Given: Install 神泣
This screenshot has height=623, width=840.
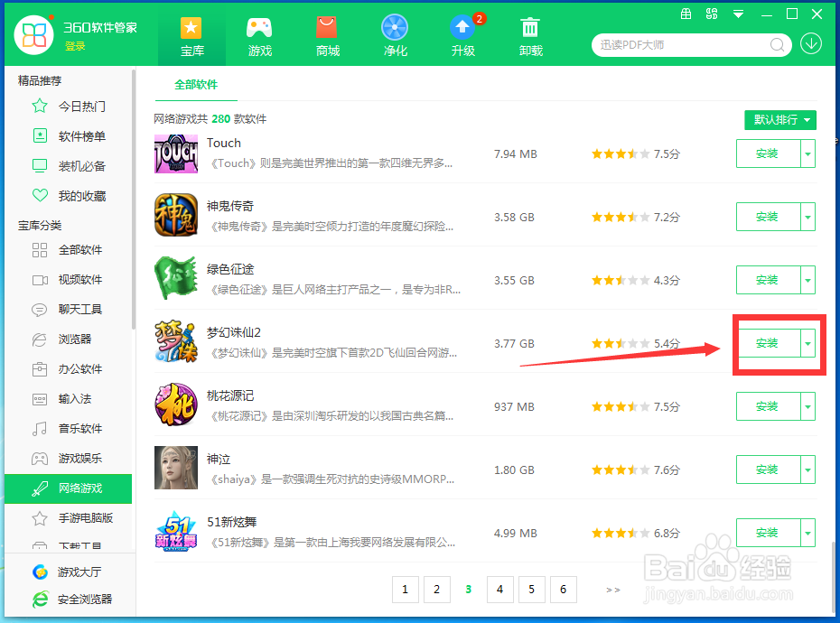Looking at the screenshot, I should tap(769, 470).
